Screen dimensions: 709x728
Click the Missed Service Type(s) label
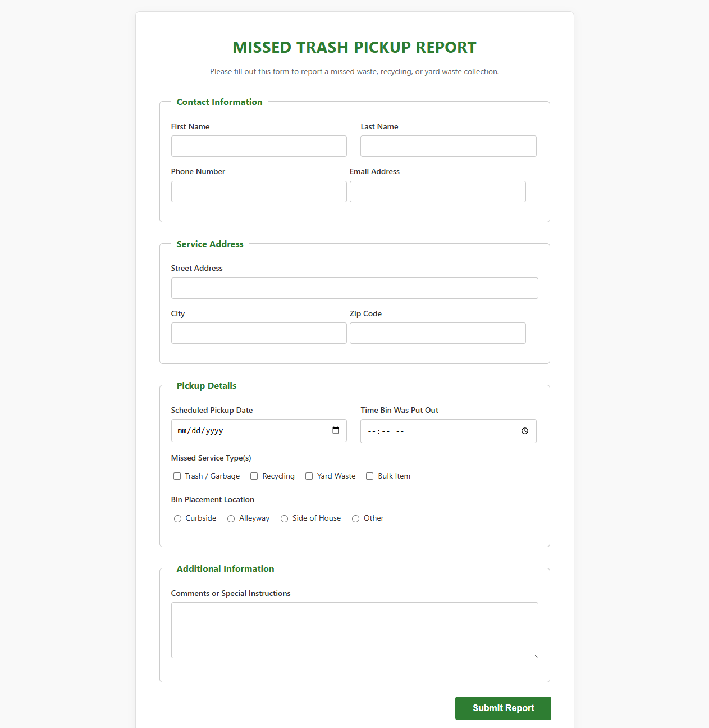tap(211, 458)
